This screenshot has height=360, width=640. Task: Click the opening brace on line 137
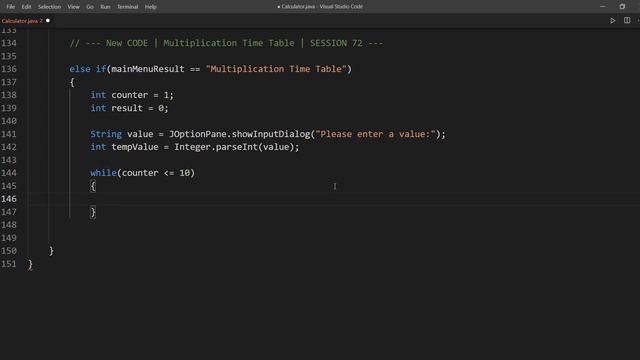click(72, 82)
